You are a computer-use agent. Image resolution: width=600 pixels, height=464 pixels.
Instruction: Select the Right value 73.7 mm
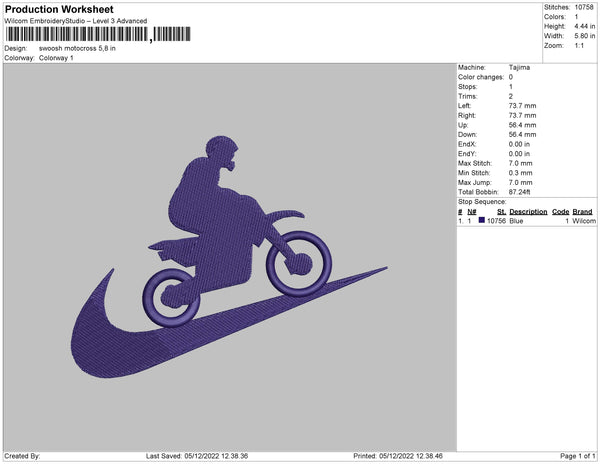coord(522,116)
